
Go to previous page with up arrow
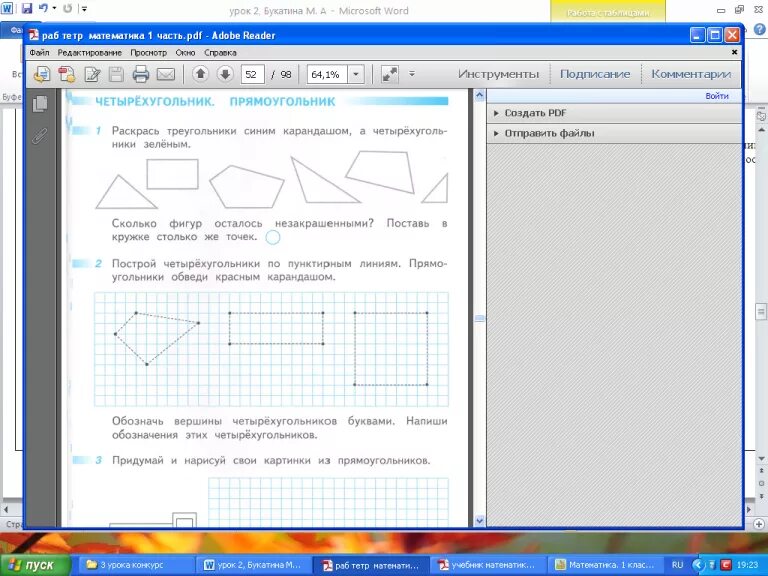(x=200, y=74)
